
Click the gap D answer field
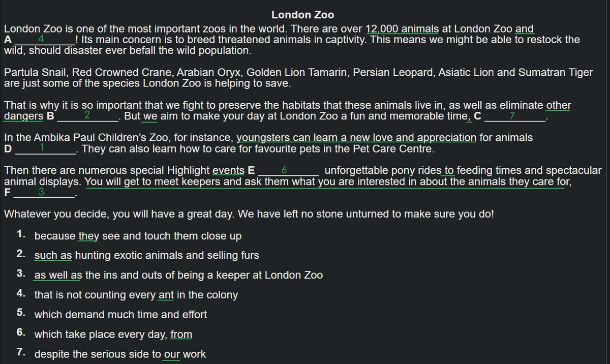[x=45, y=149]
